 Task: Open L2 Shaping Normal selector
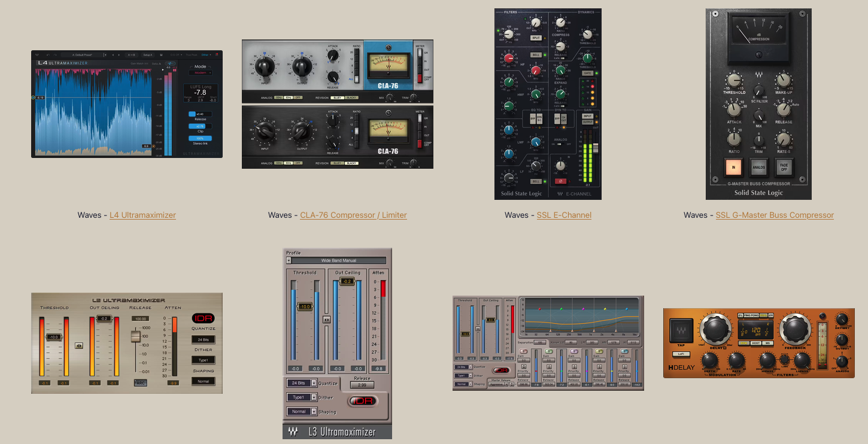(204, 381)
